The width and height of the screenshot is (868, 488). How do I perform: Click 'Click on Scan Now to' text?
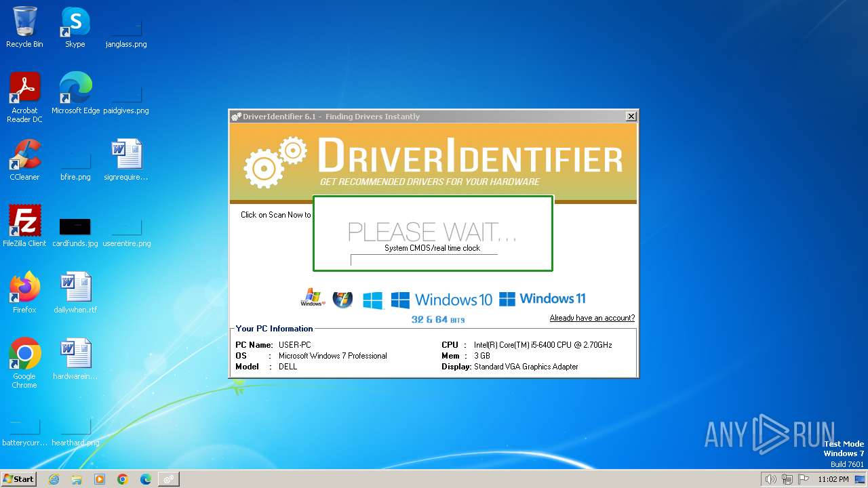(x=276, y=215)
